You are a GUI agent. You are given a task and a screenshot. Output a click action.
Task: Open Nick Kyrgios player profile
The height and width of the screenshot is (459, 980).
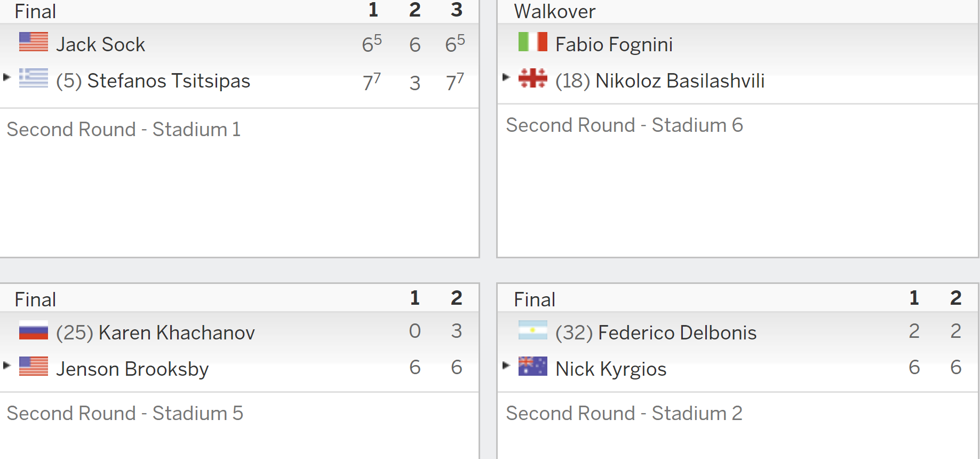point(611,369)
